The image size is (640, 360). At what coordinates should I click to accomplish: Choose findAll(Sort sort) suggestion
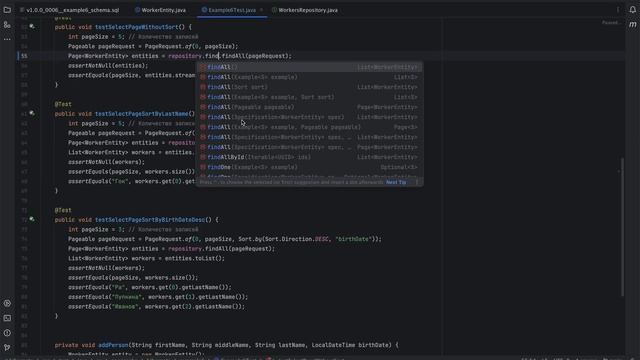309,87
